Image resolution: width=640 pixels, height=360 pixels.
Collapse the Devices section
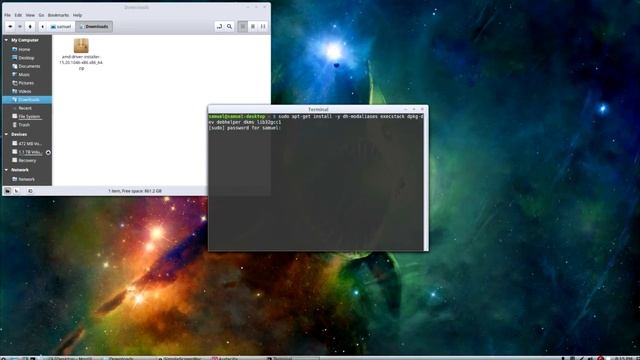6,134
